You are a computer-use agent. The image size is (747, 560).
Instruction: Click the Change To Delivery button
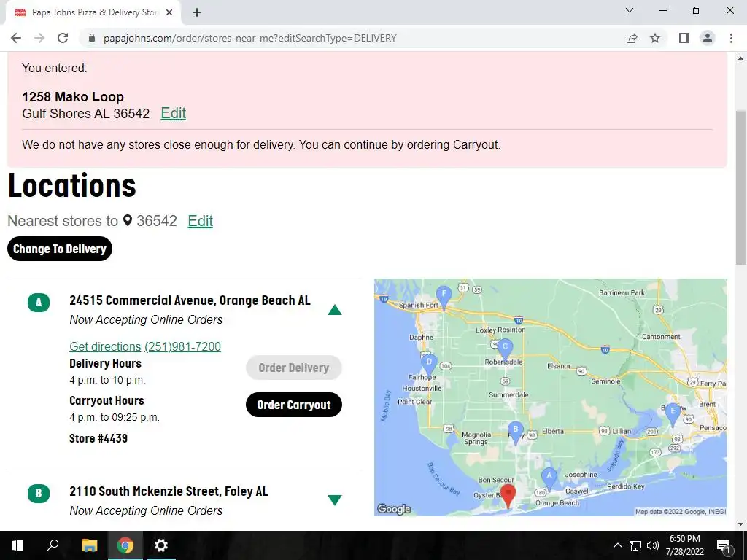(60, 249)
